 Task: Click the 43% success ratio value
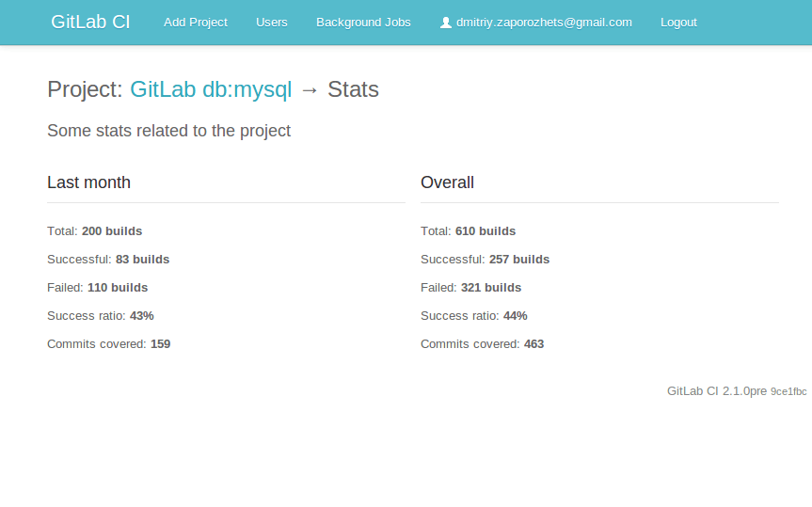pyautogui.click(x=141, y=316)
